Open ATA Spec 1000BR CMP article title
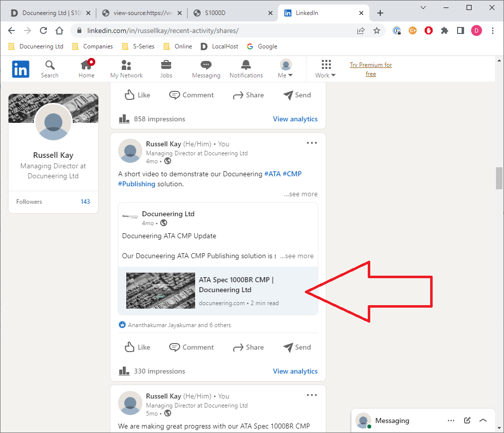The width and height of the screenshot is (504, 433). (x=236, y=285)
